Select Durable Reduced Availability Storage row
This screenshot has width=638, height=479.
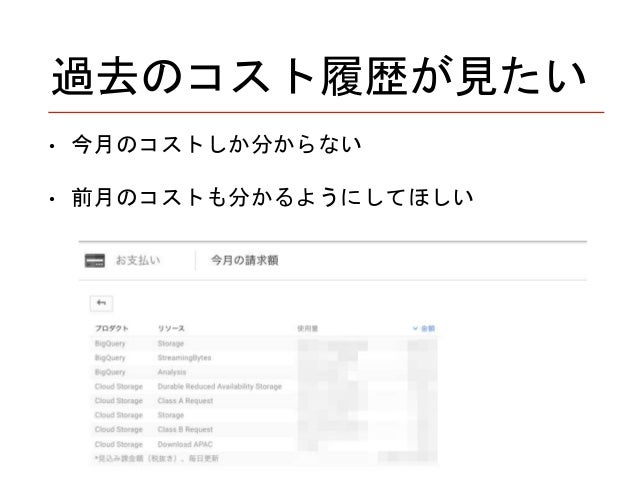click(x=264, y=387)
